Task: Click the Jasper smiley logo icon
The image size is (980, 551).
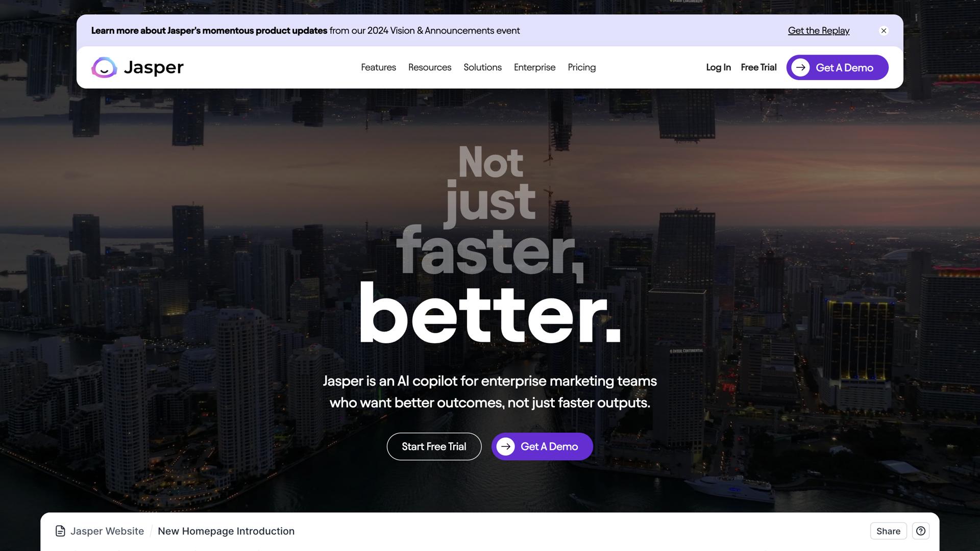Action: [104, 67]
